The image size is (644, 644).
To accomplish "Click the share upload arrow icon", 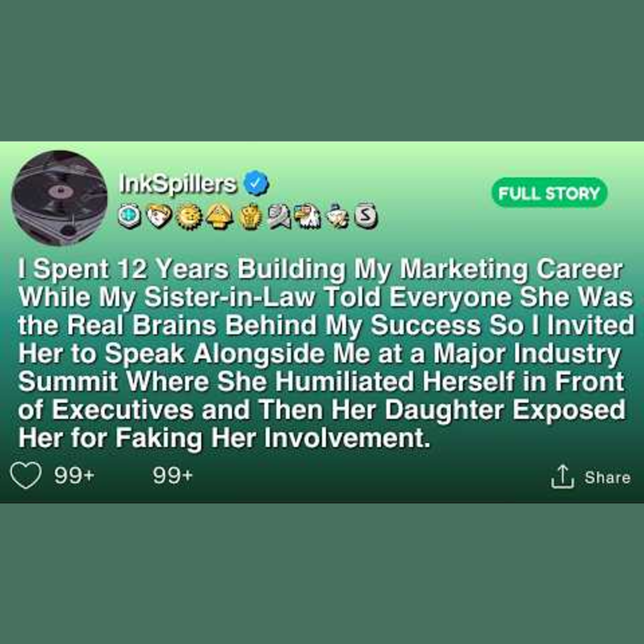I will tap(562, 477).
